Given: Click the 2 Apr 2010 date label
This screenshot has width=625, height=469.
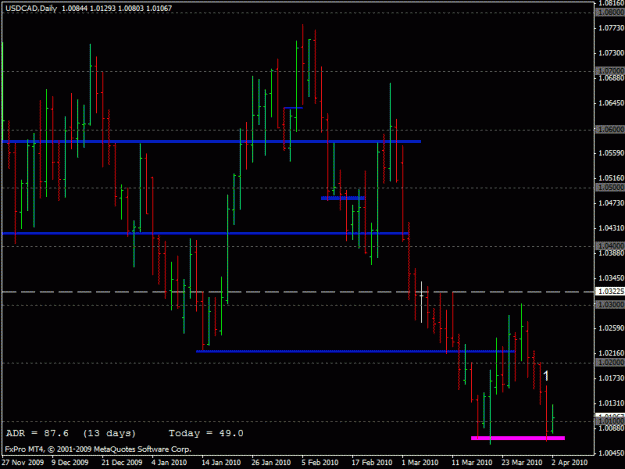Looking at the screenshot, I should pyautogui.click(x=570, y=463).
